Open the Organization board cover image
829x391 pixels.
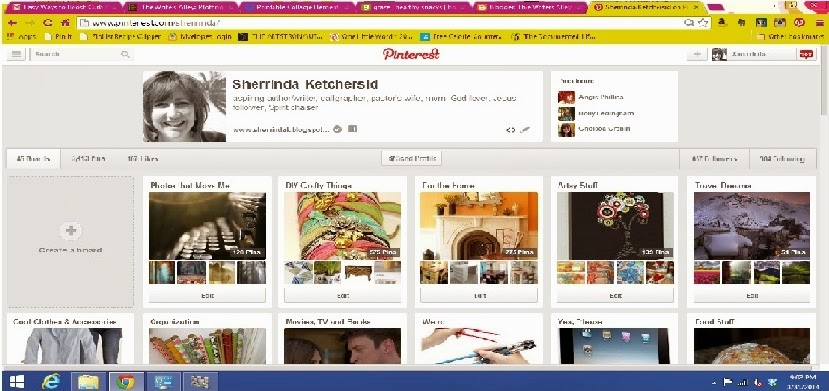(207, 346)
